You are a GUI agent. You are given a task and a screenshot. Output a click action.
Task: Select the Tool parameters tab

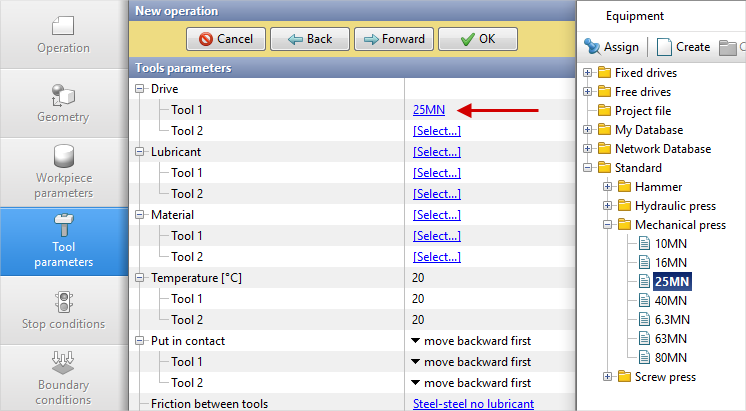point(63,241)
